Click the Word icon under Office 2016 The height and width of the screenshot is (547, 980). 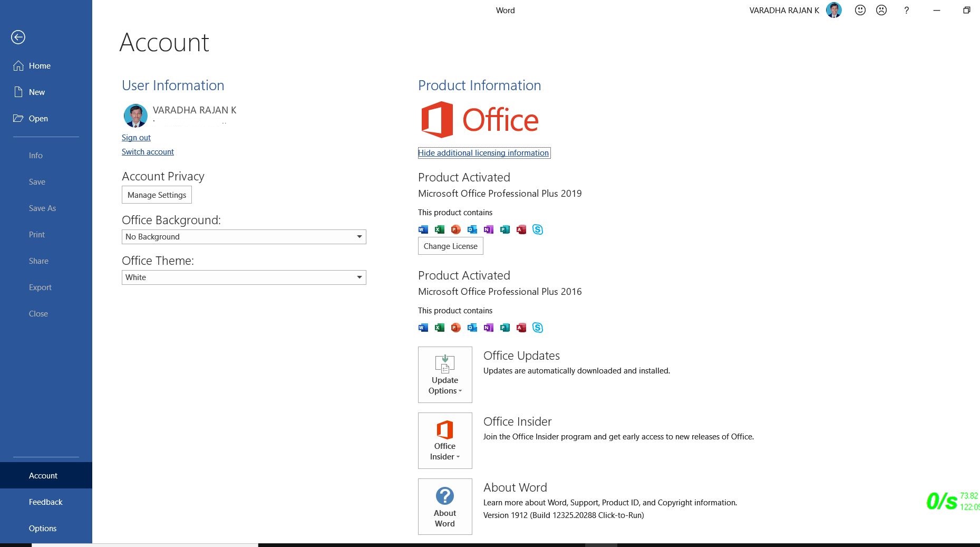pyautogui.click(x=423, y=328)
